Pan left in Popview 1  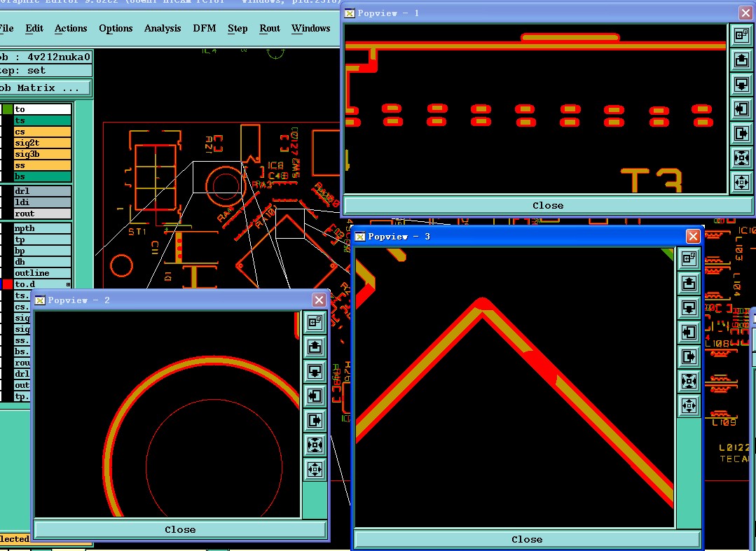tap(741, 109)
